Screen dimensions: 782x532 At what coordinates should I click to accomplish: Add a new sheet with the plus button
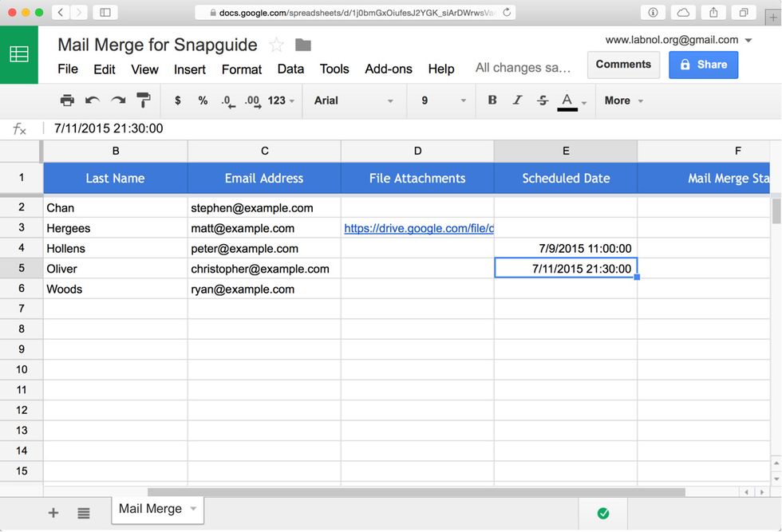(53, 513)
